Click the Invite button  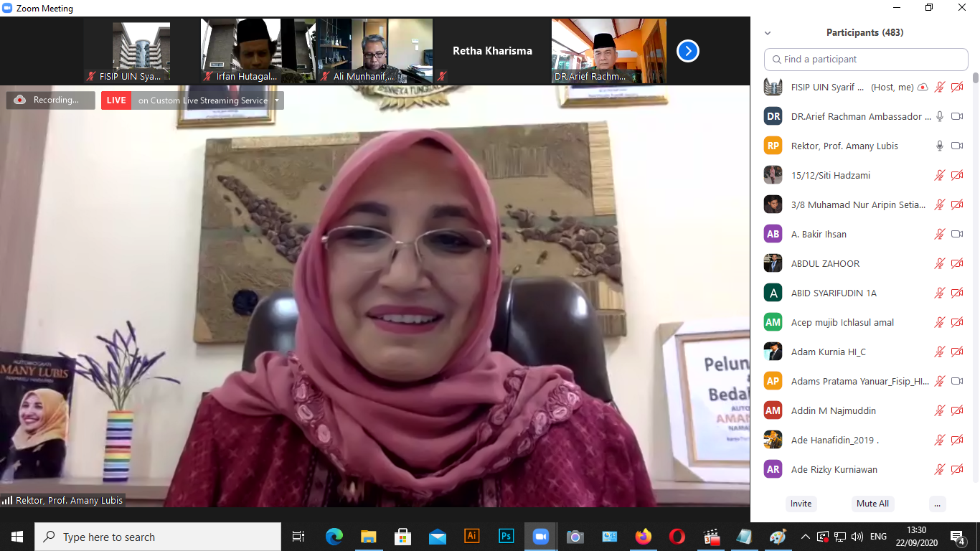coord(801,504)
